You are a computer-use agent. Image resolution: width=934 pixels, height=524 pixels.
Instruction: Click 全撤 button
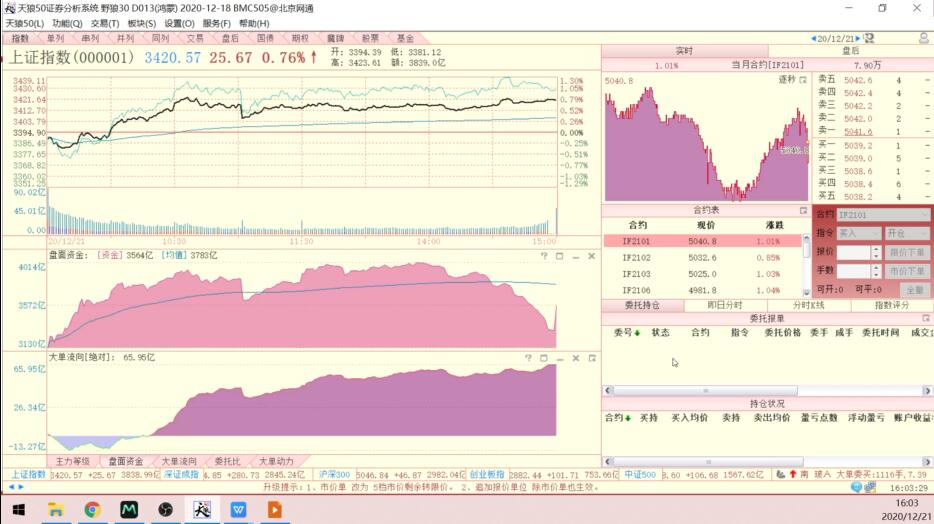915,290
